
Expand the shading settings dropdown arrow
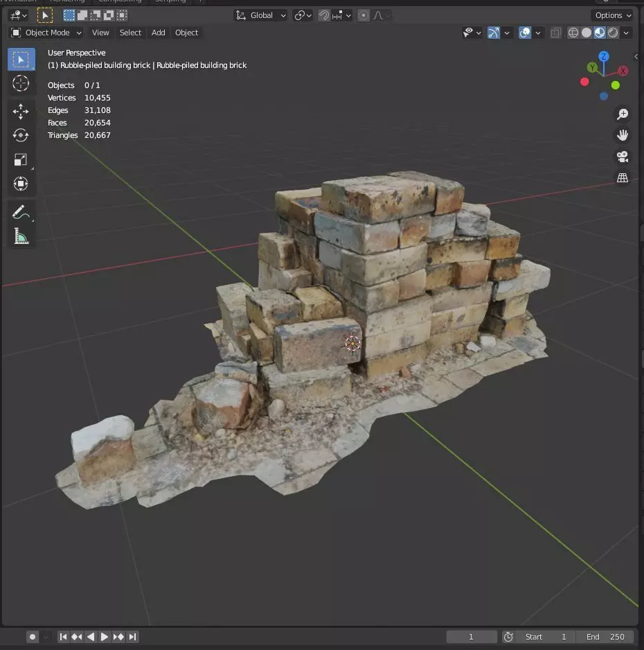click(x=626, y=33)
